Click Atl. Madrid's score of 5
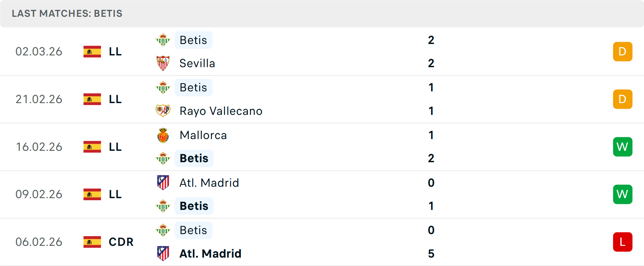The image size is (644, 266). point(431,254)
